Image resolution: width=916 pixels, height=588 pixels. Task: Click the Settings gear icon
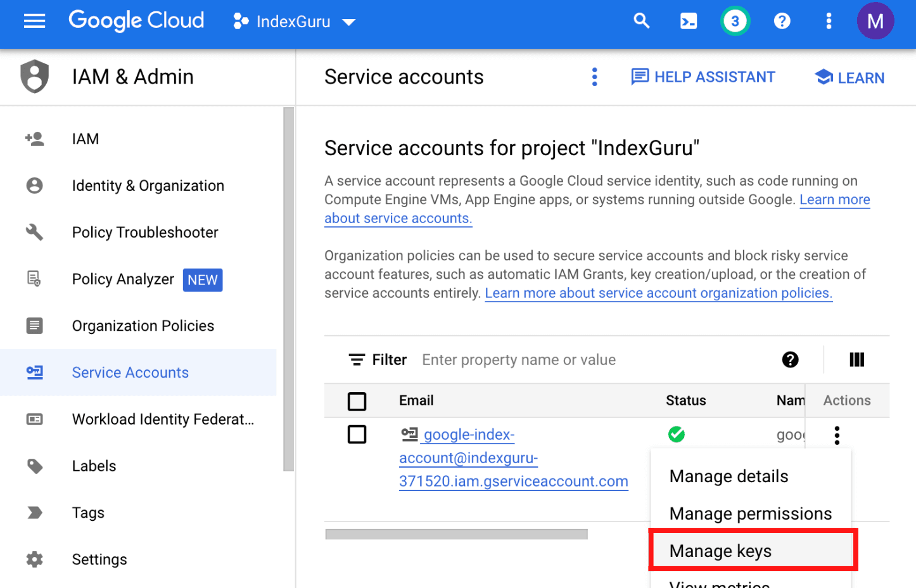click(x=34, y=559)
